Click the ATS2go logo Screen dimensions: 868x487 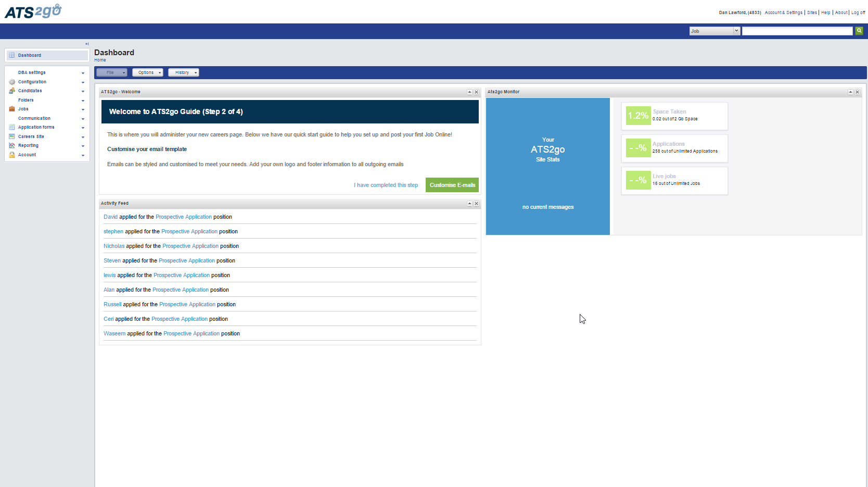click(33, 11)
